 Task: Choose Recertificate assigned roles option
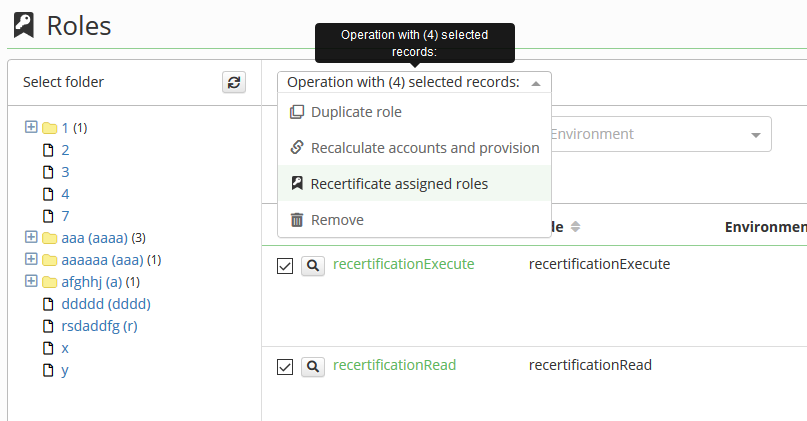point(414,183)
